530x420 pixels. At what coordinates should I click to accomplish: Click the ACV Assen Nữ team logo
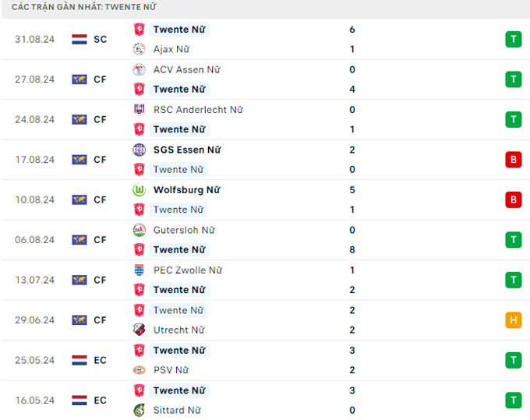click(139, 69)
